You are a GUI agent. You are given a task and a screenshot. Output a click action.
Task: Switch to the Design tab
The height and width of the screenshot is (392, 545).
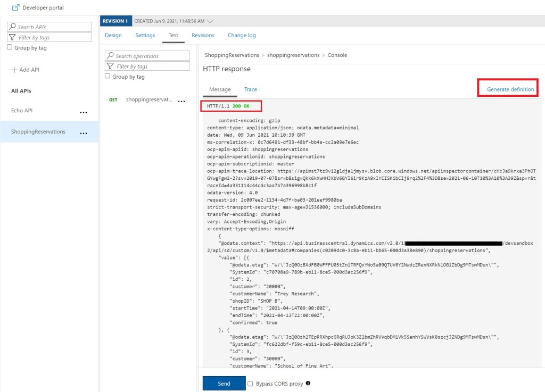point(113,35)
